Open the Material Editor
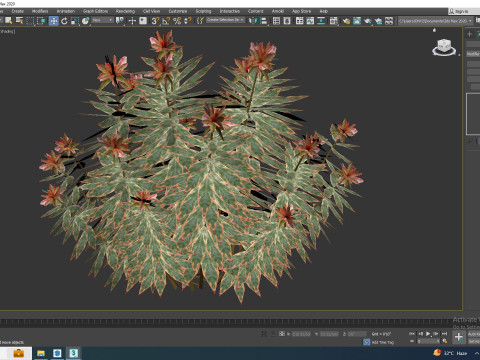 point(334,21)
